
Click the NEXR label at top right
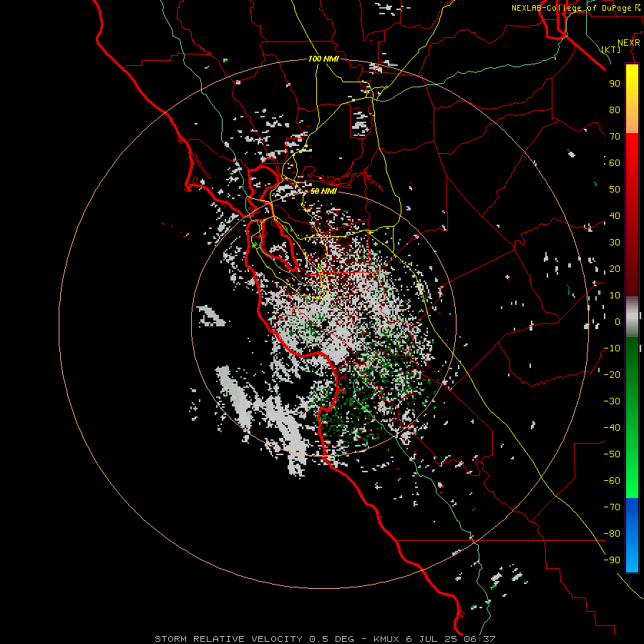pos(629,43)
